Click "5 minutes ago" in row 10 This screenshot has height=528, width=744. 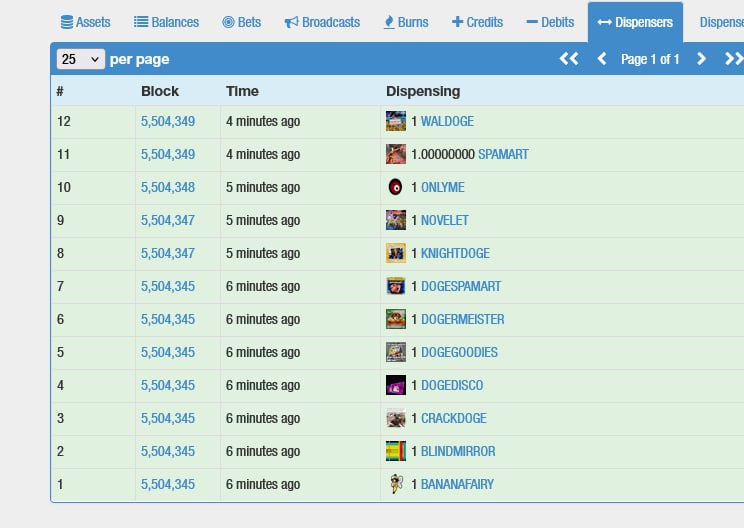[263, 187]
